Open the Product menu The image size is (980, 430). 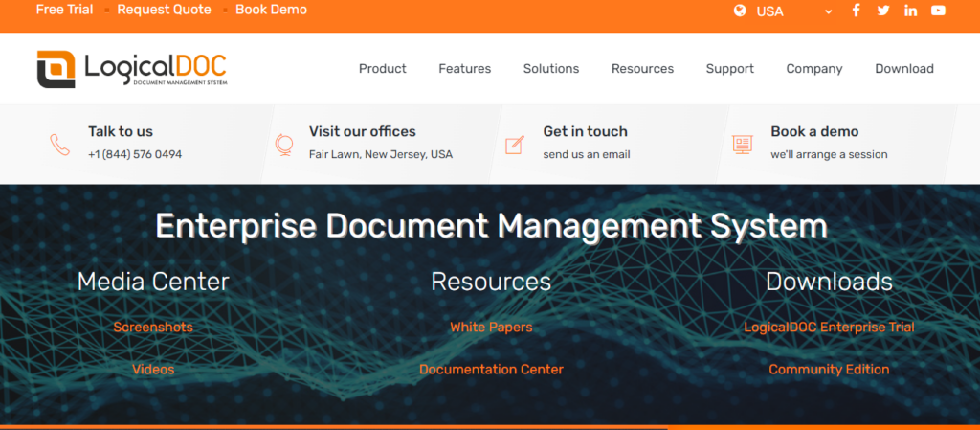pyautogui.click(x=382, y=69)
